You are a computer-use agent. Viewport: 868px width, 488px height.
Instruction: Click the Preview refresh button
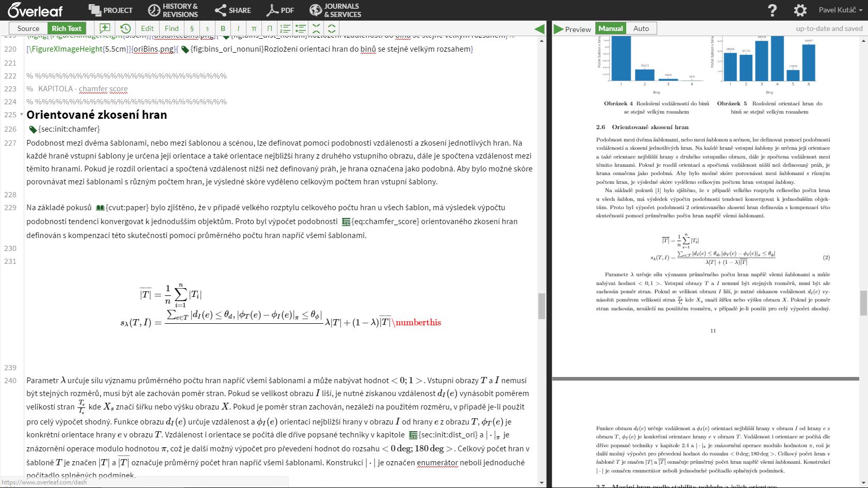(572, 29)
